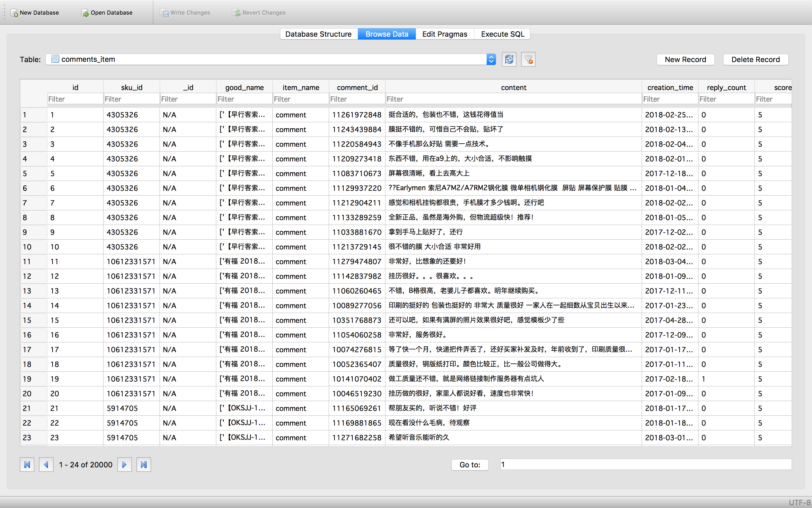The height and width of the screenshot is (508, 812).
Task: Open the Table dropdown showing comments_item
Action: point(270,60)
